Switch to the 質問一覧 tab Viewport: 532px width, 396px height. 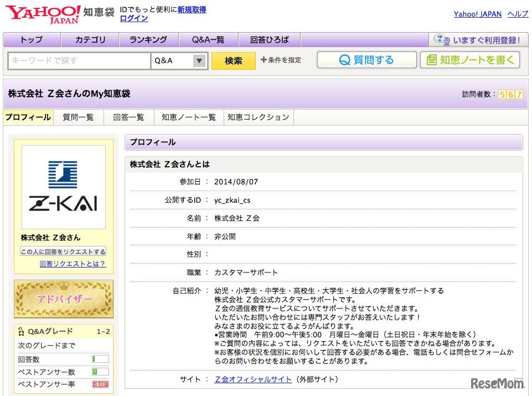(x=78, y=117)
